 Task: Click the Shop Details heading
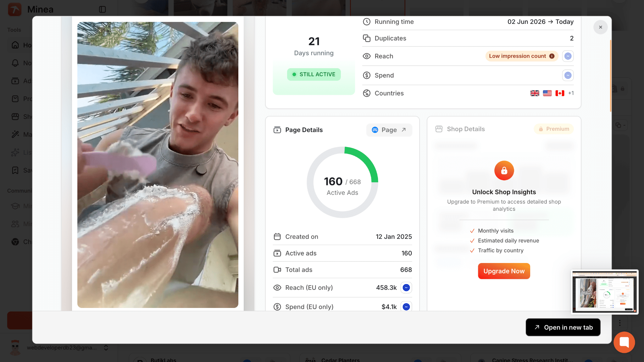point(466,129)
